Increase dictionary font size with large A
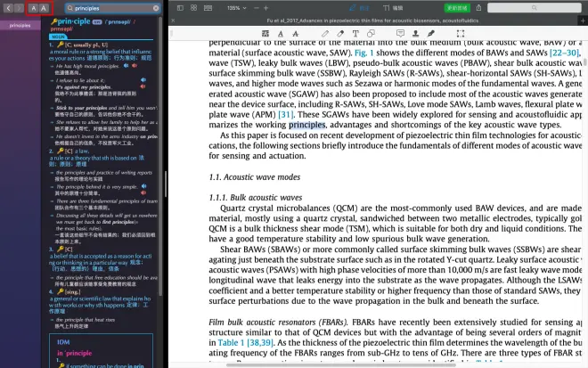 coord(44,8)
